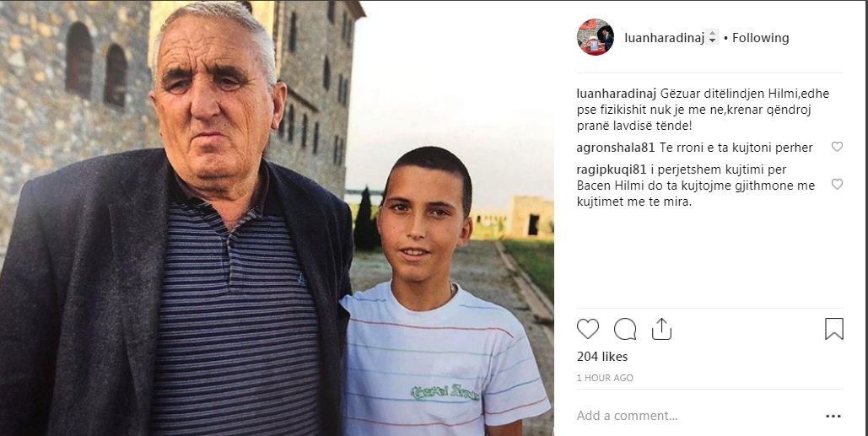Open luanharadinaj profile picture
This screenshot has height=436, width=868.
(x=595, y=37)
